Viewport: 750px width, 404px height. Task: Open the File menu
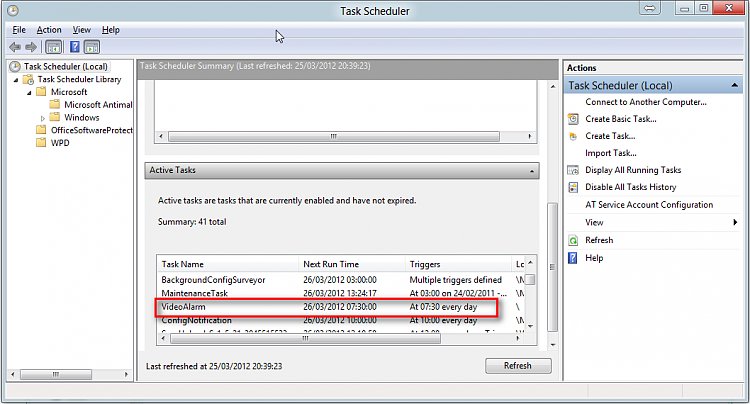coord(19,30)
